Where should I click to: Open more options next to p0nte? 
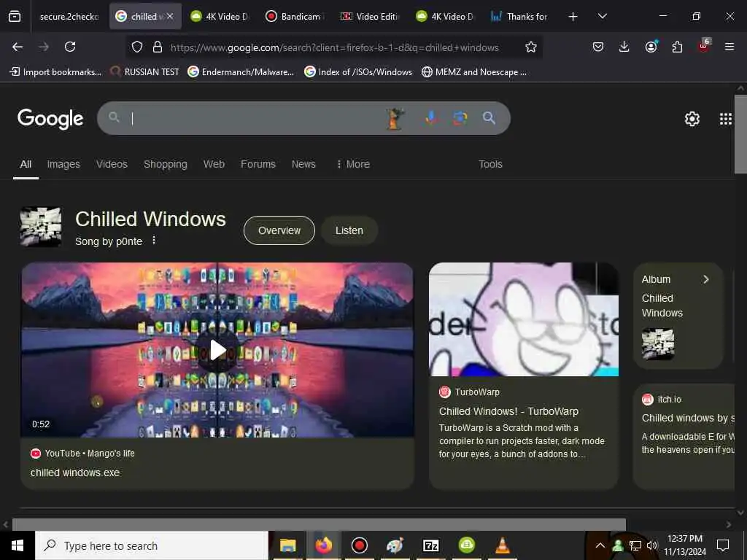click(153, 240)
